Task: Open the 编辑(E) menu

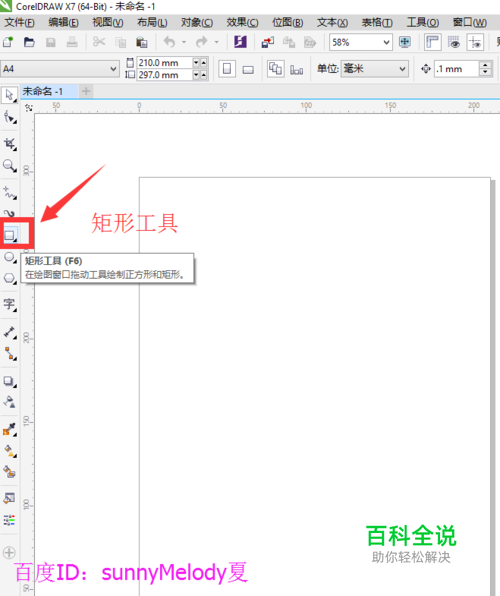Action: (x=63, y=23)
